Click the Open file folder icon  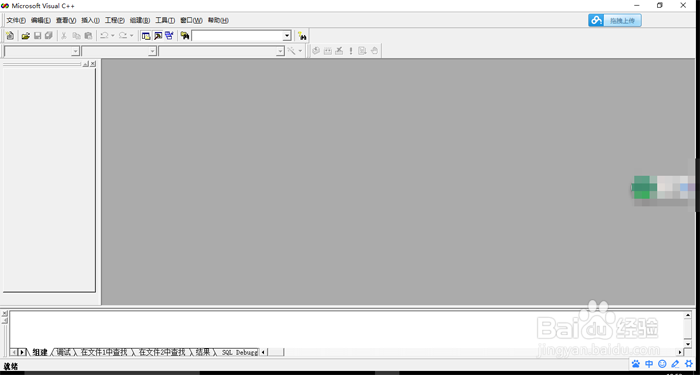26,36
